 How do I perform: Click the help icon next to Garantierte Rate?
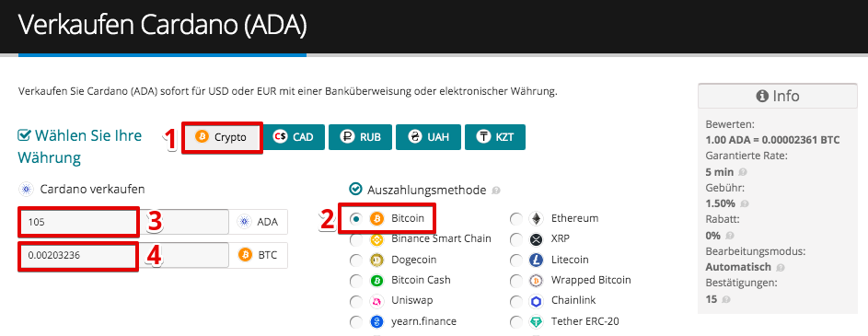click(x=742, y=172)
